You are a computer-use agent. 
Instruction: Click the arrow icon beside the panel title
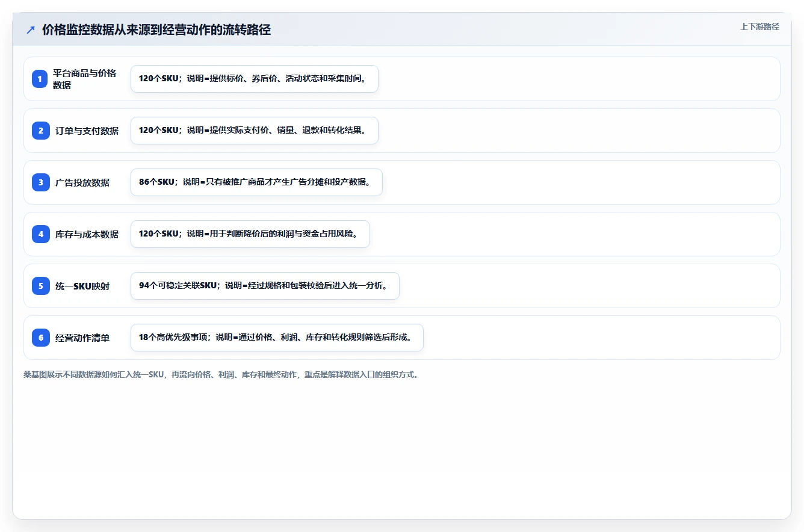(x=31, y=30)
